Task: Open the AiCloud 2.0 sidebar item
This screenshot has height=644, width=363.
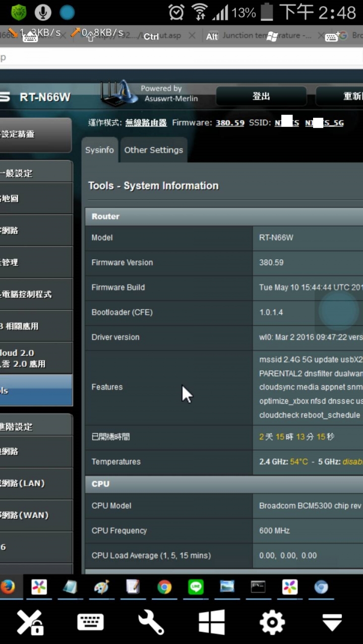Action: [36, 358]
